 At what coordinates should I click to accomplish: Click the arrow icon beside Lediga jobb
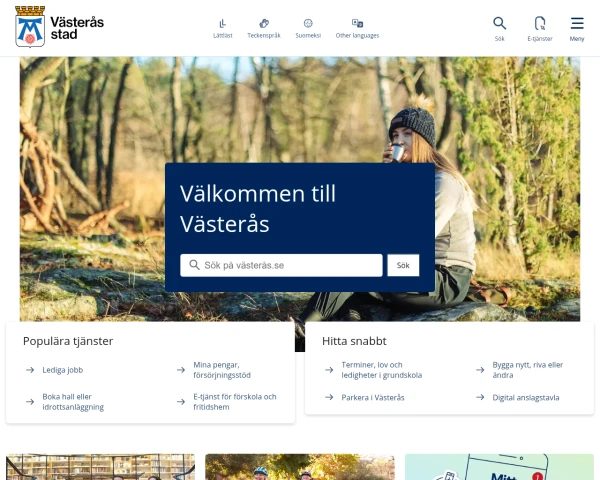tap(30, 370)
